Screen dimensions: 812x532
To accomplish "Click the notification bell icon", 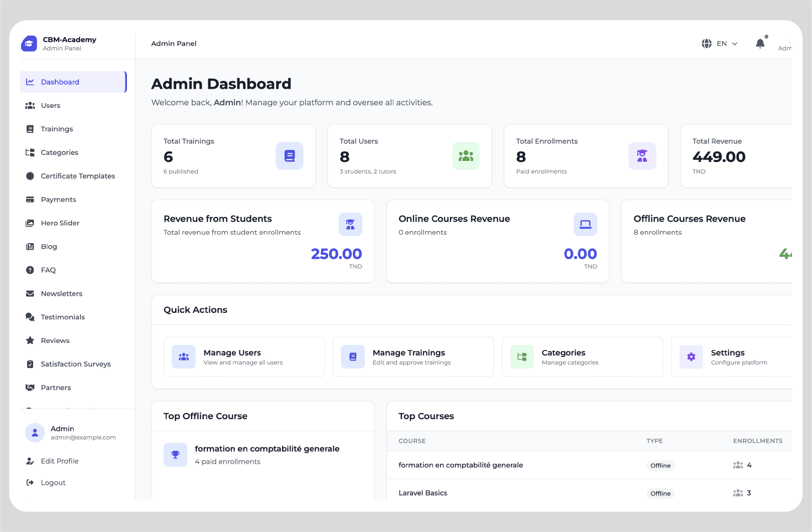I will click(x=760, y=44).
